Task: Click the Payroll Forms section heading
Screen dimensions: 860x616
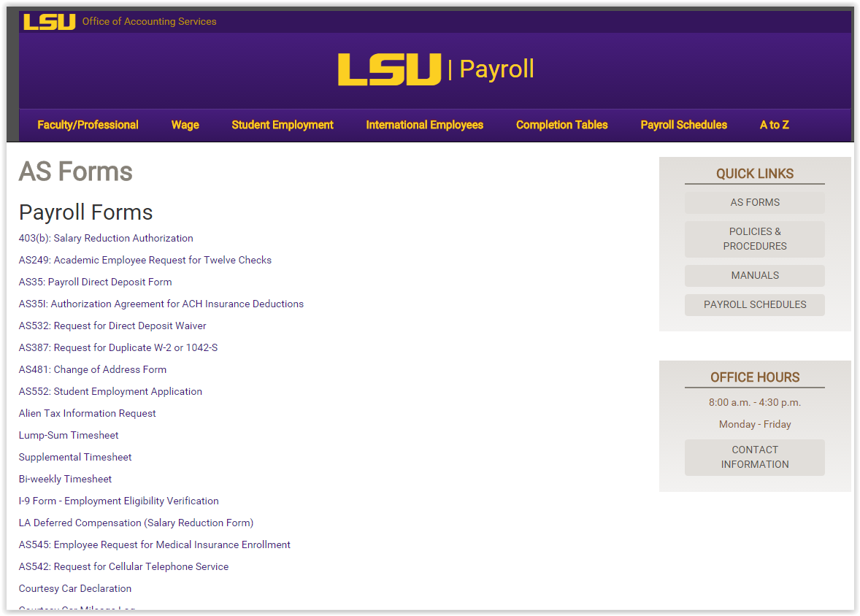Action: coord(85,212)
